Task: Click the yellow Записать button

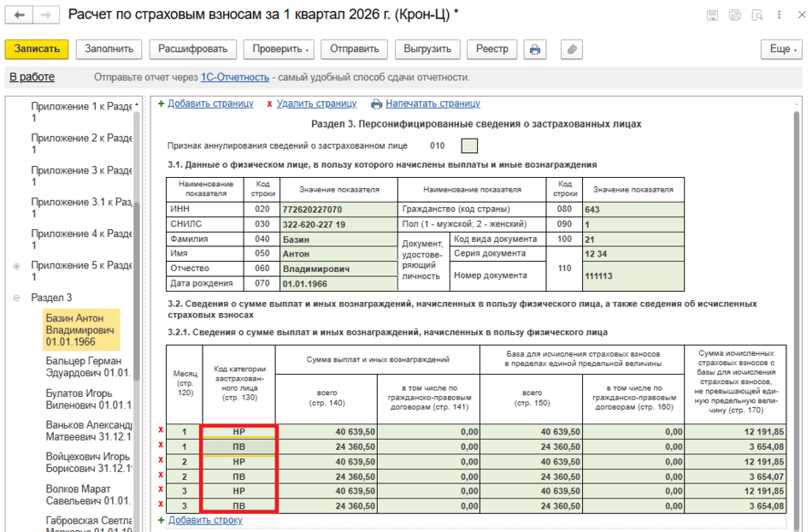Action: [x=37, y=50]
